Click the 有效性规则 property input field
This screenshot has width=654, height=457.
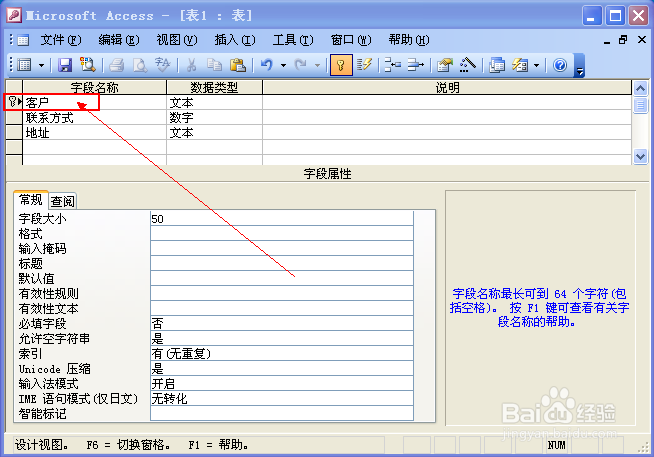(x=282, y=294)
